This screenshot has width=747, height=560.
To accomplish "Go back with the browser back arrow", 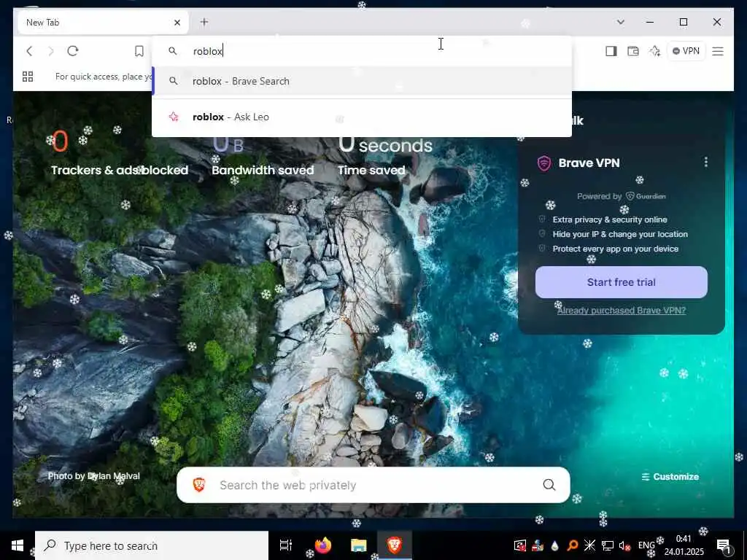I will pyautogui.click(x=29, y=51).
